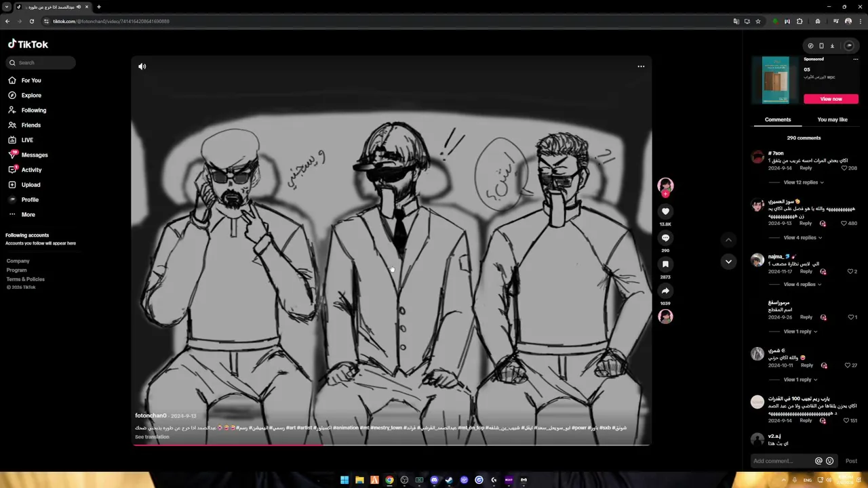
Task: Go to next video with down chevron
Action: (x=728, y=261)
